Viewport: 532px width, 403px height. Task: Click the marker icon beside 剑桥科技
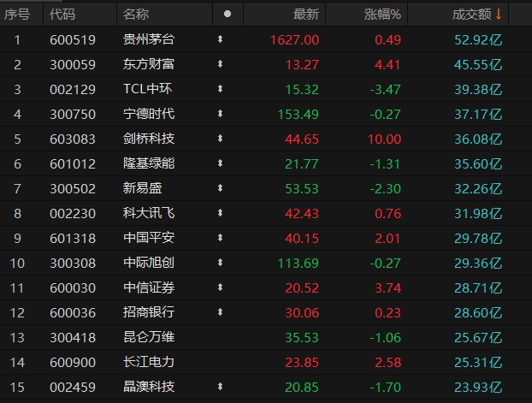click(221, 139)
